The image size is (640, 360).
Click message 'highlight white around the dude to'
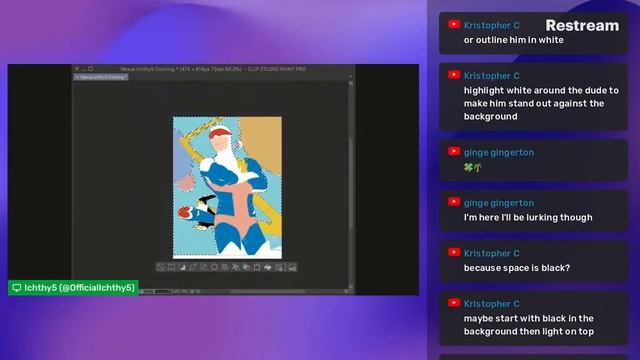[541, 91]
